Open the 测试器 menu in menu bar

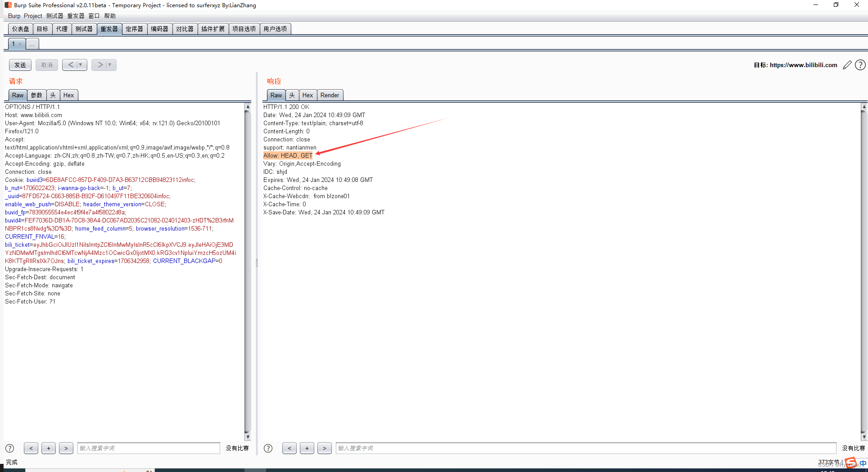click(54, 16)
